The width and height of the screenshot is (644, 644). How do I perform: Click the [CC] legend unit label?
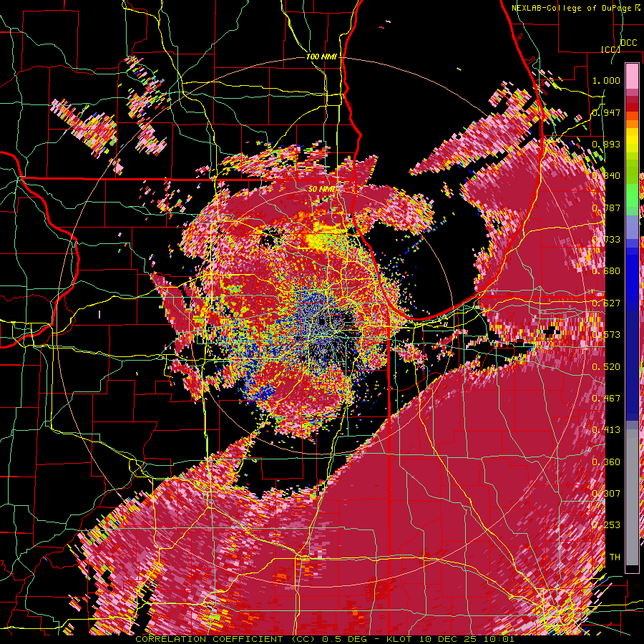pyautogui.click(x=611, y=49)
